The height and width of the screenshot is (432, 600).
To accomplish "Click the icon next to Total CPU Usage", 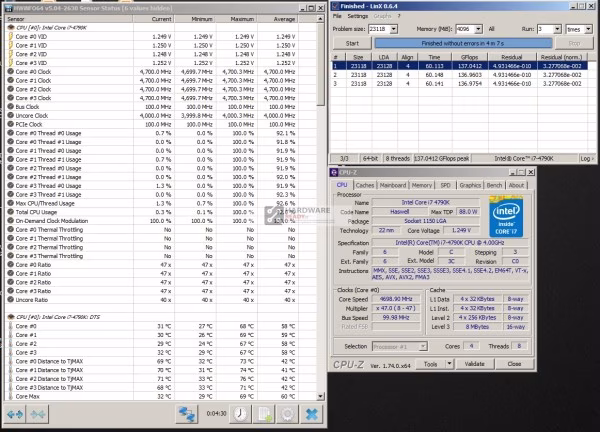I will [11, 212].
